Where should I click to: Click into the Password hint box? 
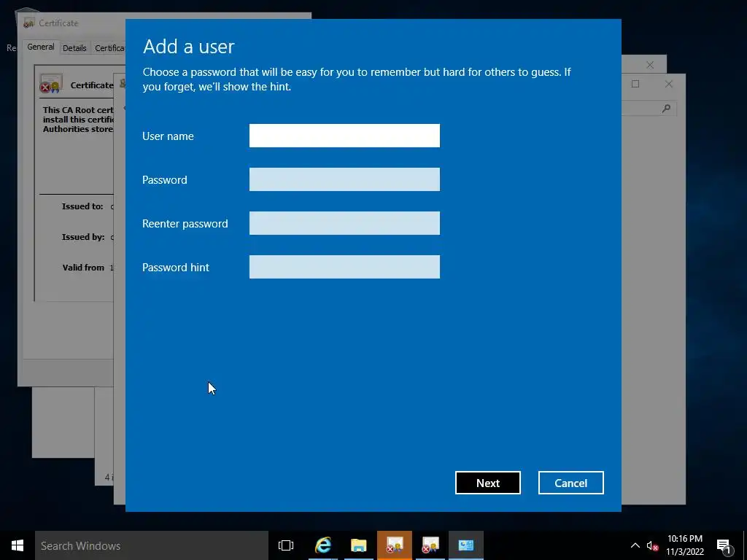[344, 267]
